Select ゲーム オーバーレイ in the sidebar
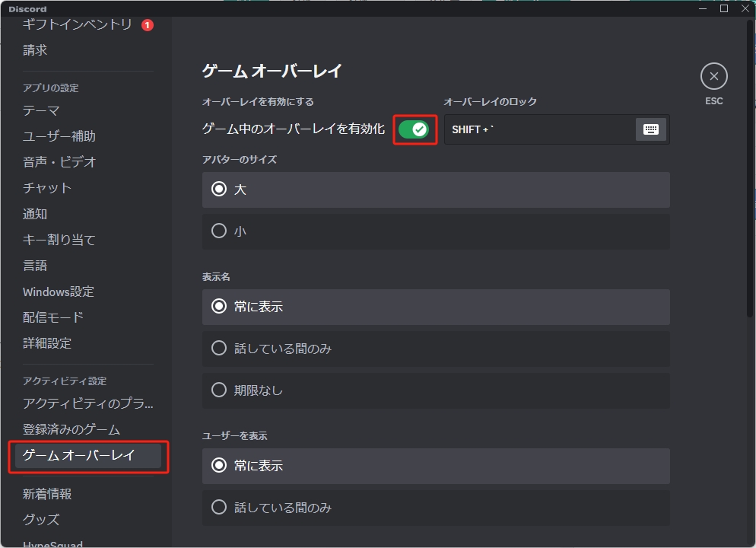Screen dimensions: 756x548 pos(88,456)
